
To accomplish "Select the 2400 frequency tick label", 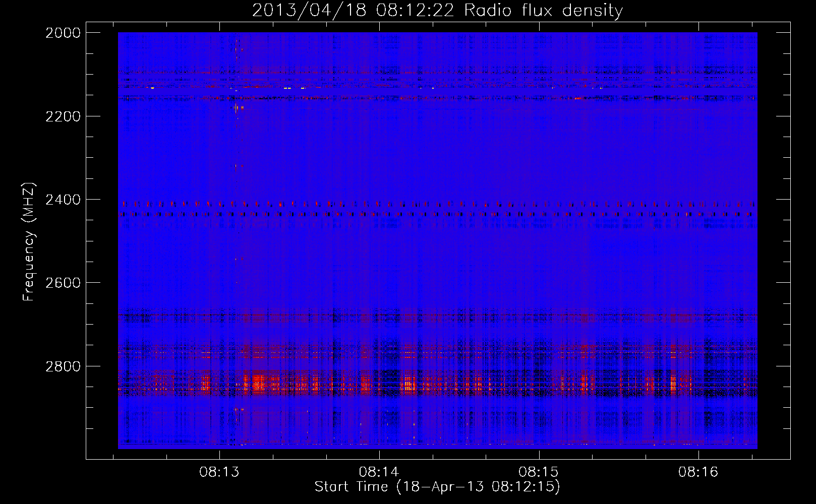I will pyautogui.click(x=63, y=200).
